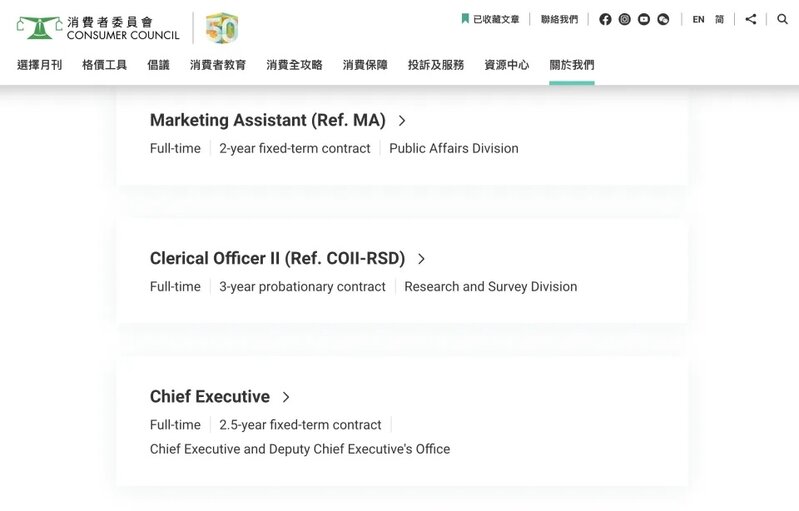The width and height of the screenshot is (799, 511).
Task: Click the share icon in header
Action: (x=750, y=19)
